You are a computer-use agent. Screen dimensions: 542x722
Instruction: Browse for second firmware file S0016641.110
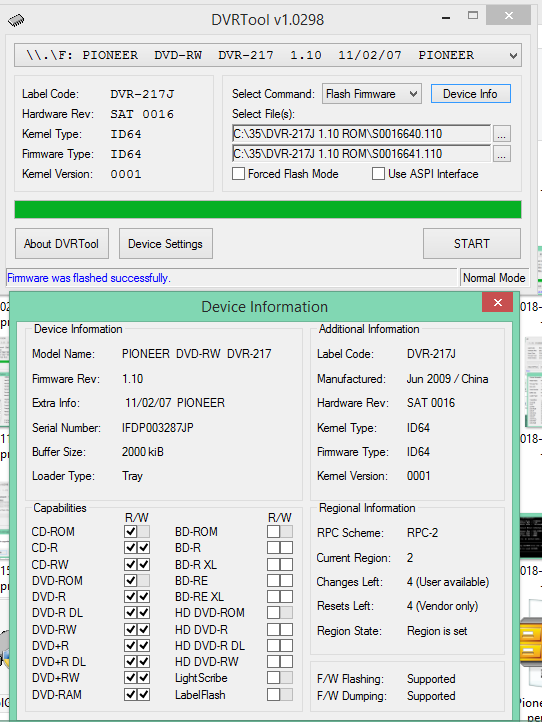coord(501,154)
